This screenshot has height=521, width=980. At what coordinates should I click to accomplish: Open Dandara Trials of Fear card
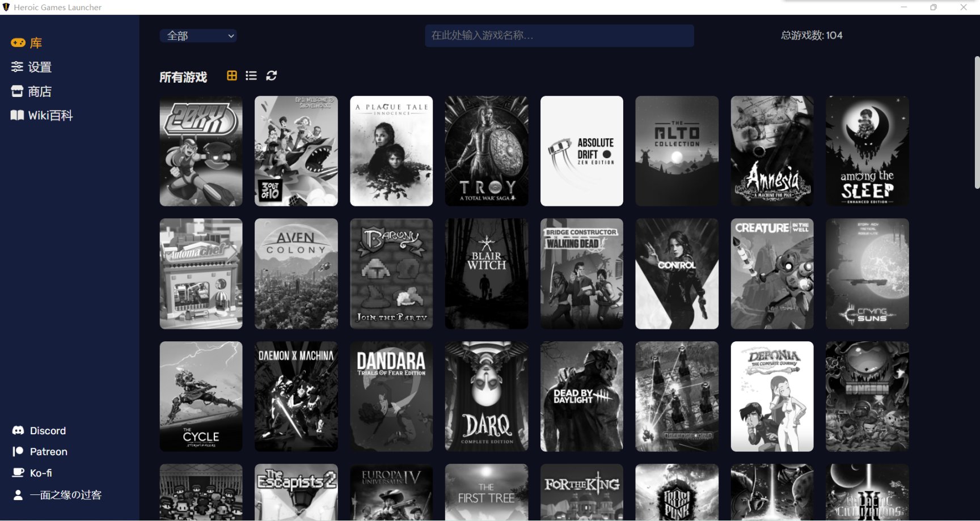click(391, 396)
